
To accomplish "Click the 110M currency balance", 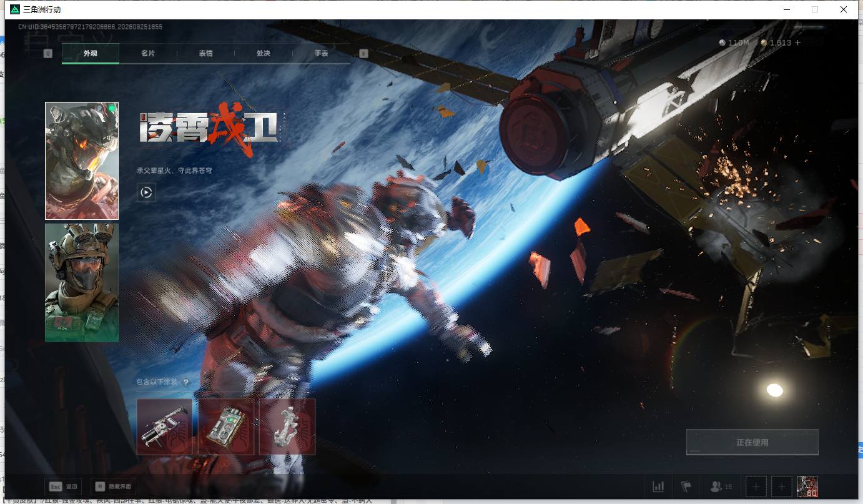I will (734, 42).
